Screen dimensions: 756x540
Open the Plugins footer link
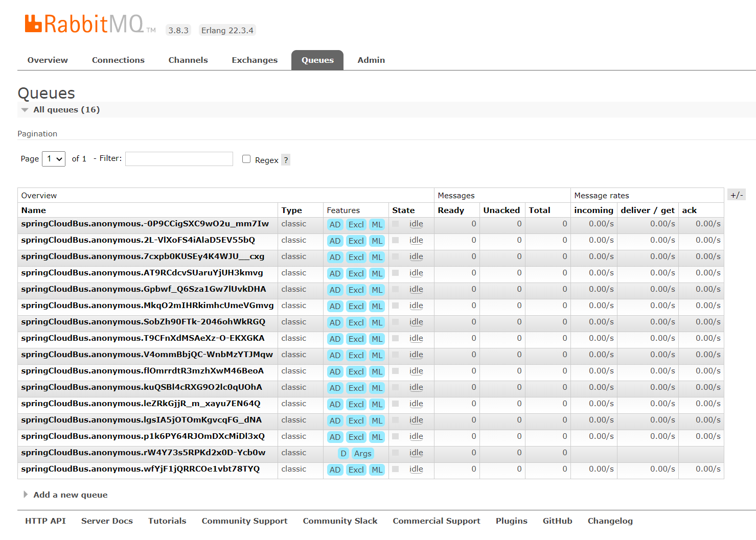click(x=512, y=521)
